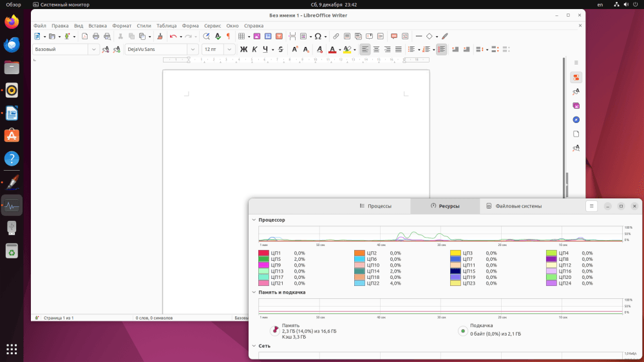
Task: Open the Таблица menu
Action: (166, 26)
